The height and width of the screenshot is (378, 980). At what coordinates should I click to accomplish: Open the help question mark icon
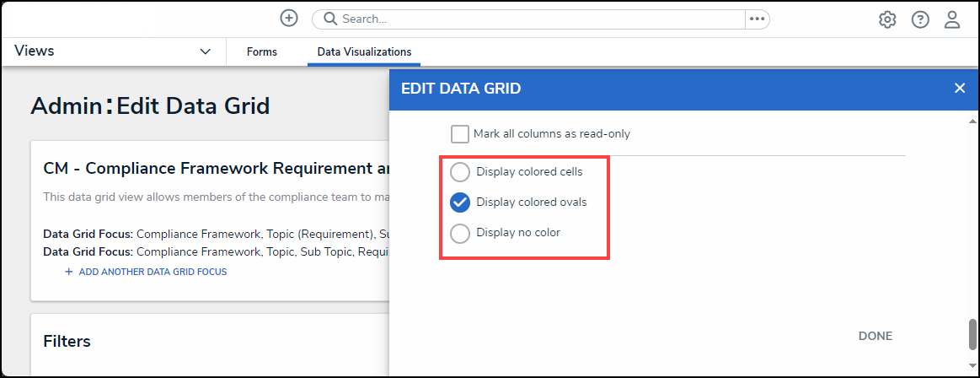pos(920,19)
